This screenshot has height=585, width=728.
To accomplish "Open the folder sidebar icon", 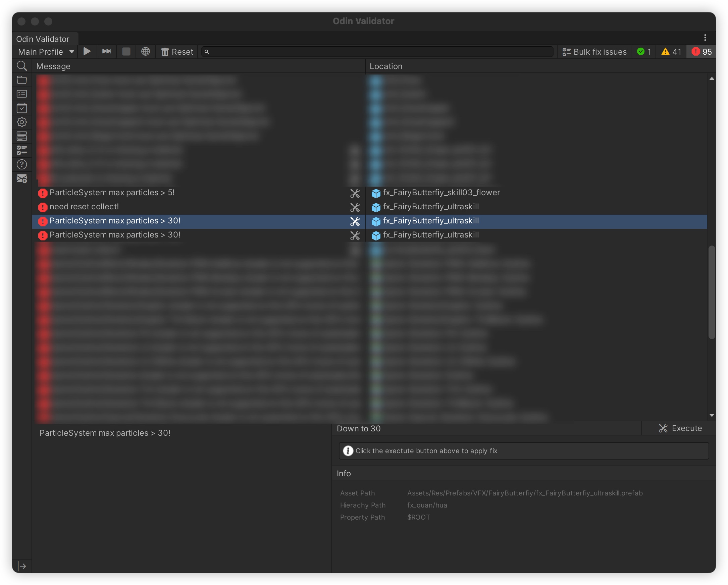I will tap(22, 80).
